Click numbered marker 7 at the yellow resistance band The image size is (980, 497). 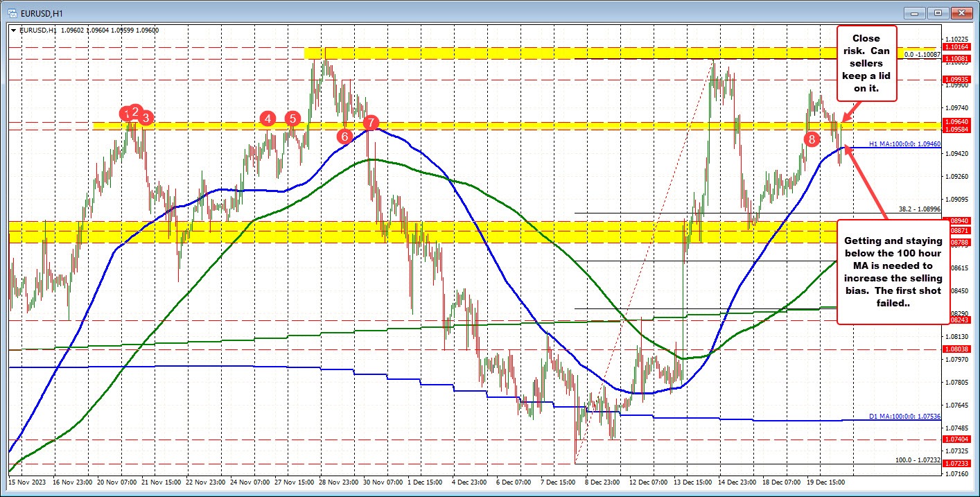(370, 123)
